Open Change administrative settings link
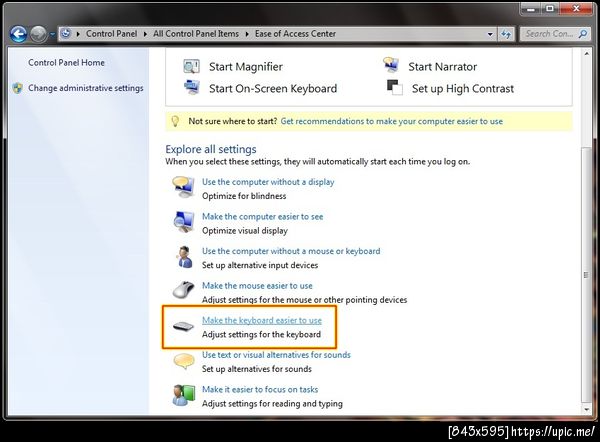 click(x=86, y=88)
